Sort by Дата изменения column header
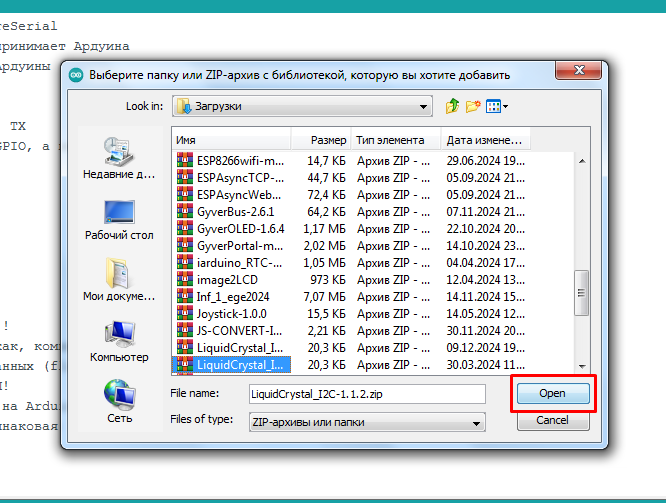The width and height of the screenshot is (666, 503). coord(486,140)
